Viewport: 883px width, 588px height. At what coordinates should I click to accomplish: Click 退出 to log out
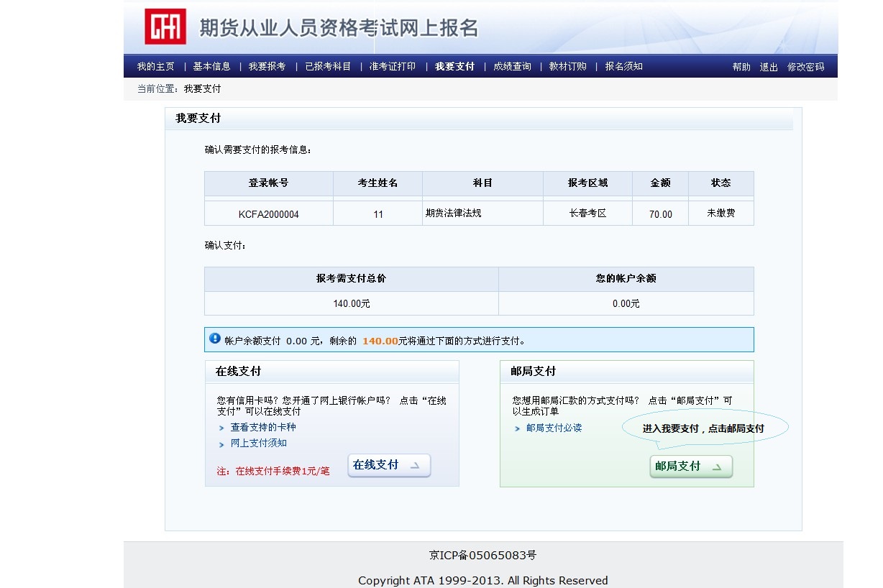coord(769,68)
